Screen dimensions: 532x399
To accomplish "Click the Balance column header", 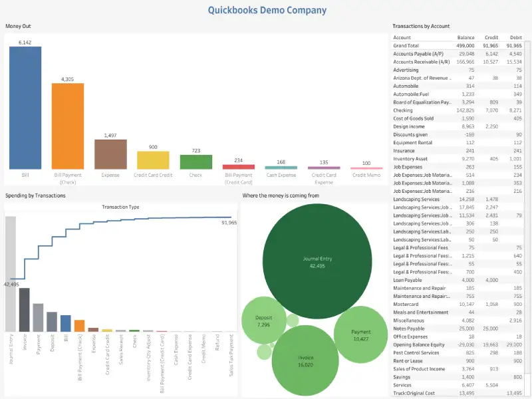I will pos(465,37).
